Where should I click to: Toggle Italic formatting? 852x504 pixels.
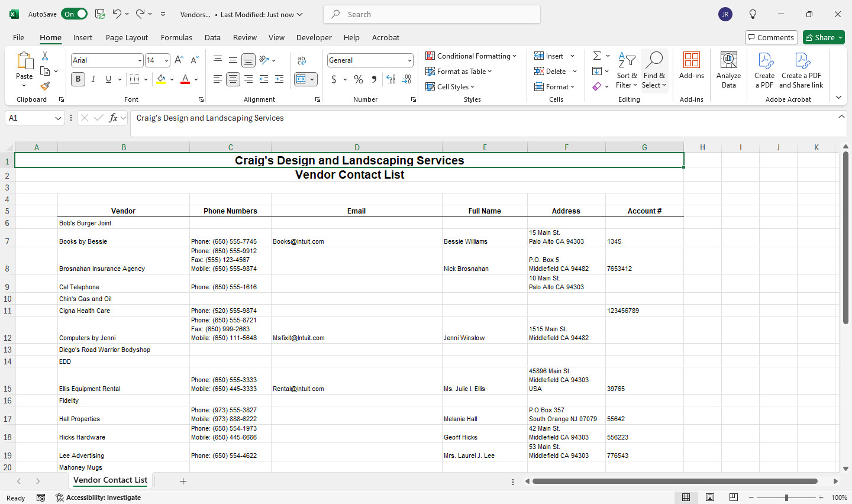[93, 79]
